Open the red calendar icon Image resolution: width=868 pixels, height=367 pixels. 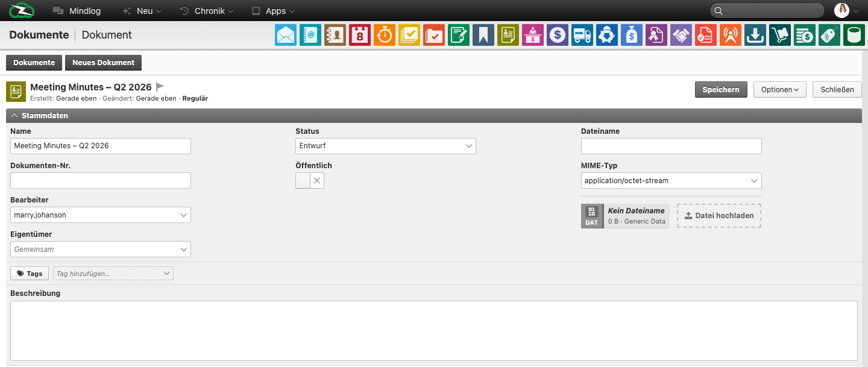[x=360, y=35]
